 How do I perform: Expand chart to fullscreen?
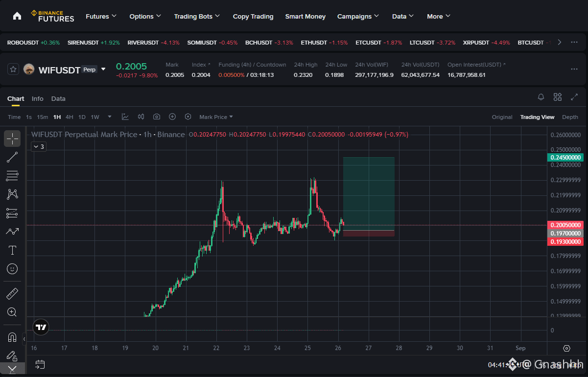574,97
